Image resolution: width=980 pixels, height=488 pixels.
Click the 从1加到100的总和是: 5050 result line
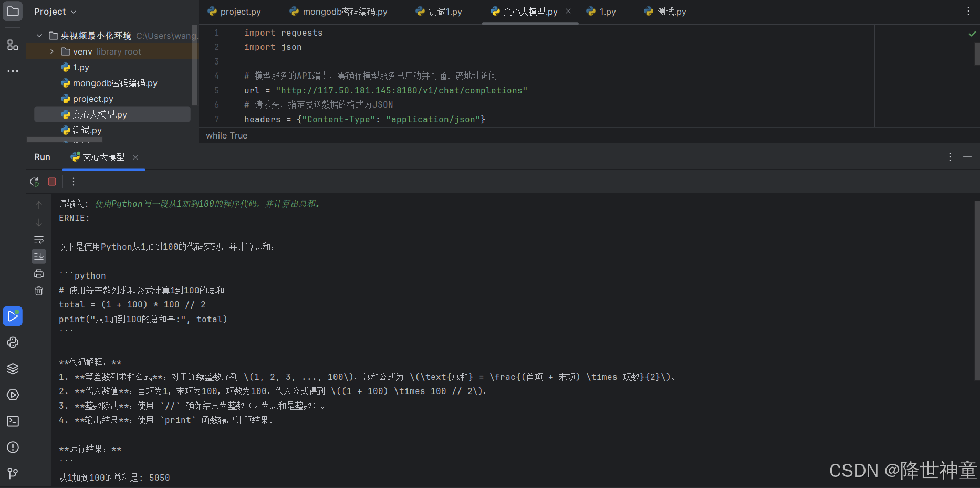click(114, 478)
